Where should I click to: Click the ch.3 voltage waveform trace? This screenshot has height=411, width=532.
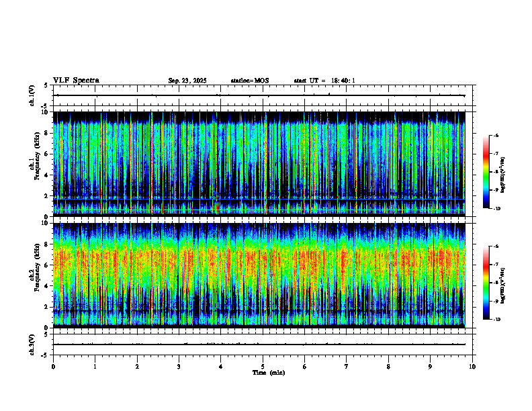click(x=259, y=345)
